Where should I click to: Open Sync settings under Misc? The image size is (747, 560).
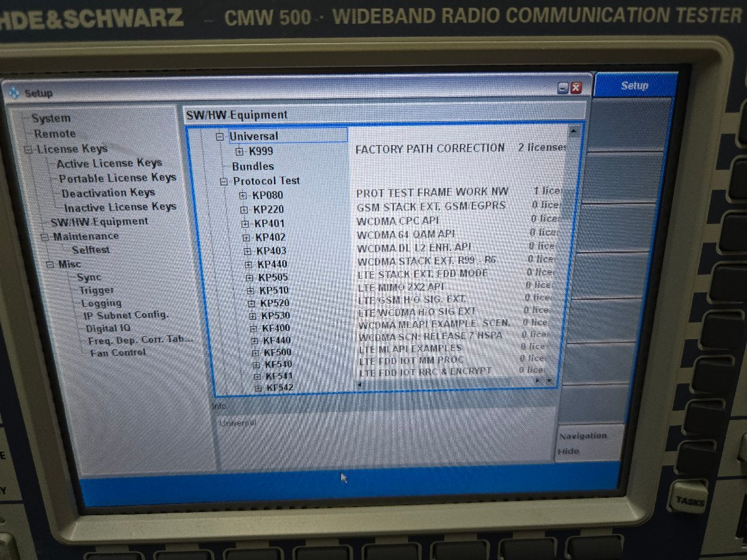pyautogui.click(x=89, y=277)
